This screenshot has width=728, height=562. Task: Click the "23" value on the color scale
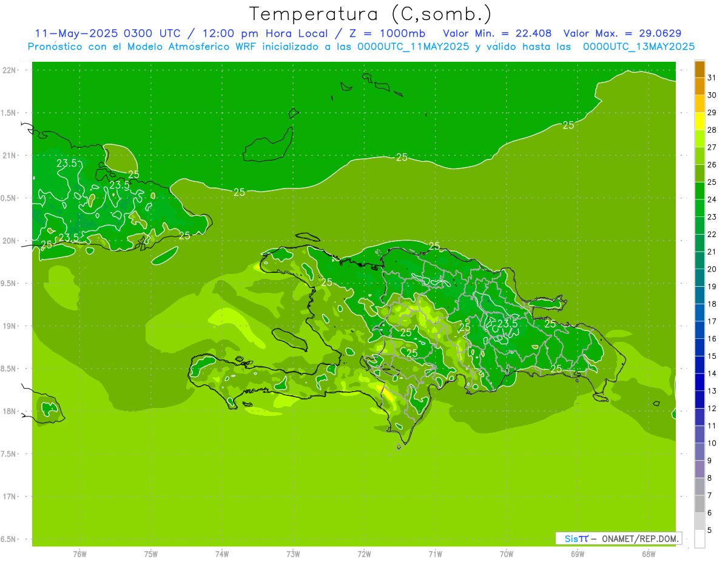pyautogui.click(x=712, y=217)
